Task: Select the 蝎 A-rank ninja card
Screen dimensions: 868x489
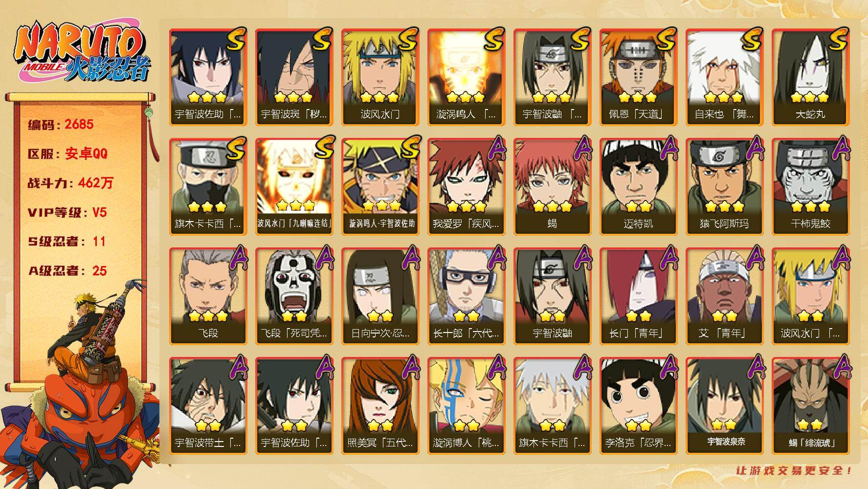Action: [552, 187]
